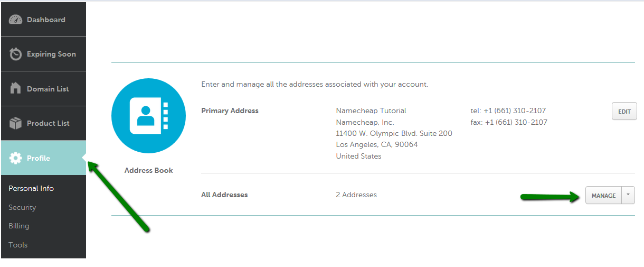Open the Personal Info submenu item

[31, 188]
